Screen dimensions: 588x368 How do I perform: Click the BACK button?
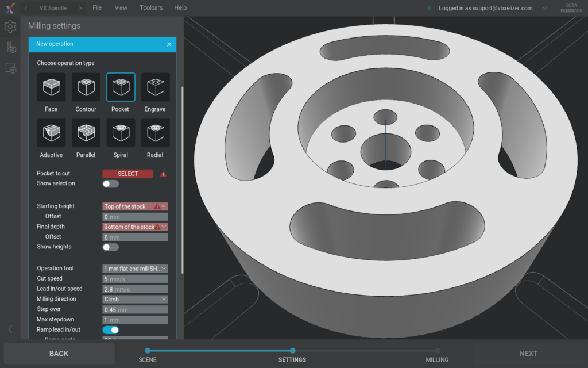[58, 353]
